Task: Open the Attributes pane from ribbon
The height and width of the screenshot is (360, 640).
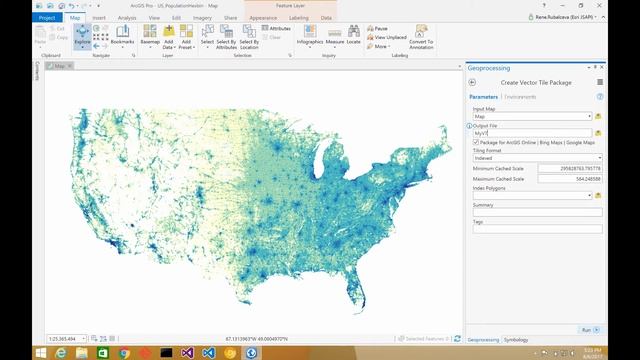Action: 276,28
